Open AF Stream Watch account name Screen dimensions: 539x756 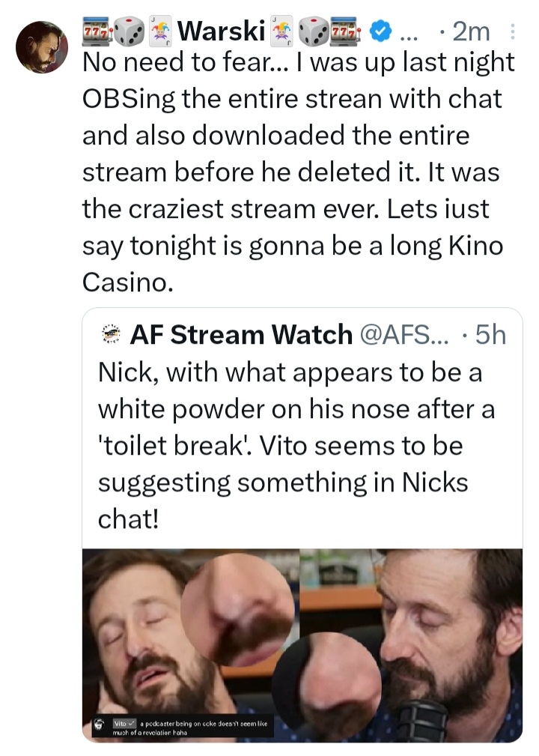point(241,334)
